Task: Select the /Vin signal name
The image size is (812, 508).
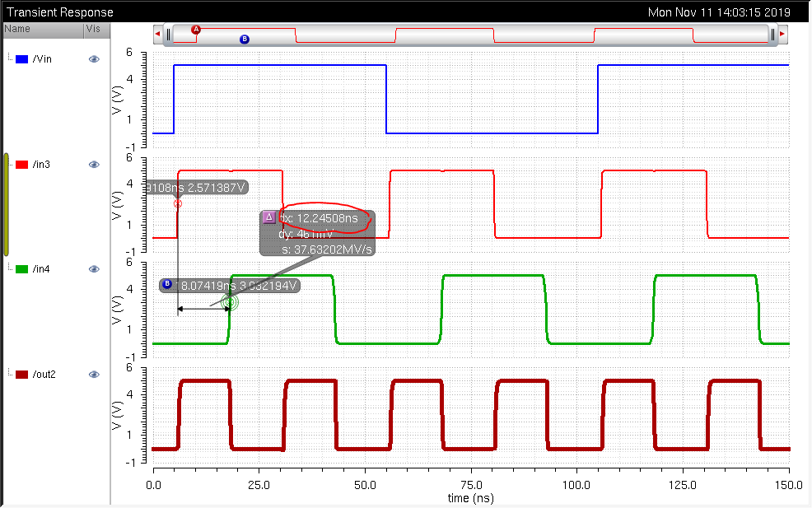Action: coord(42,59)
